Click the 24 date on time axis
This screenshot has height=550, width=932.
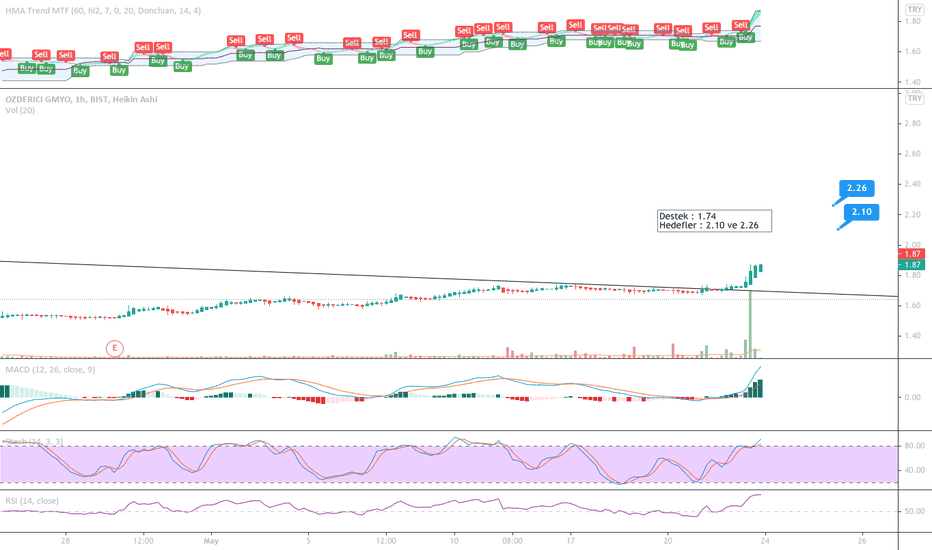click(x=765, y=541)
